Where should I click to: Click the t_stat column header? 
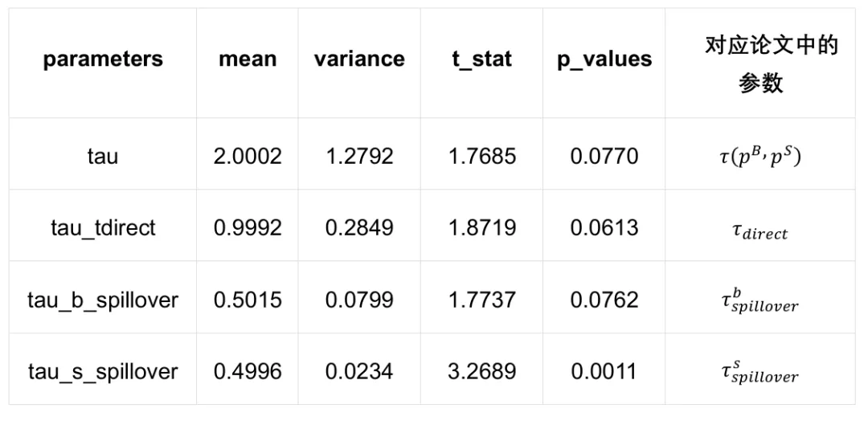[x=481, y=59]
